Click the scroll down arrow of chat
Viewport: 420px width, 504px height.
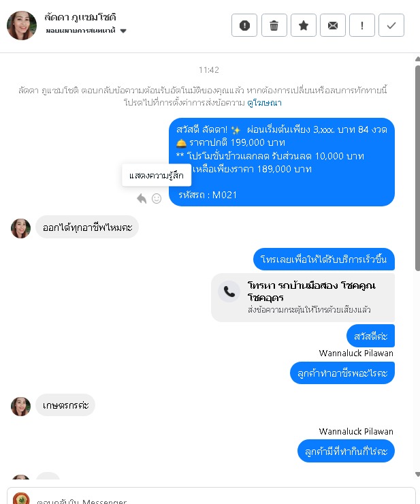[417, 475]
